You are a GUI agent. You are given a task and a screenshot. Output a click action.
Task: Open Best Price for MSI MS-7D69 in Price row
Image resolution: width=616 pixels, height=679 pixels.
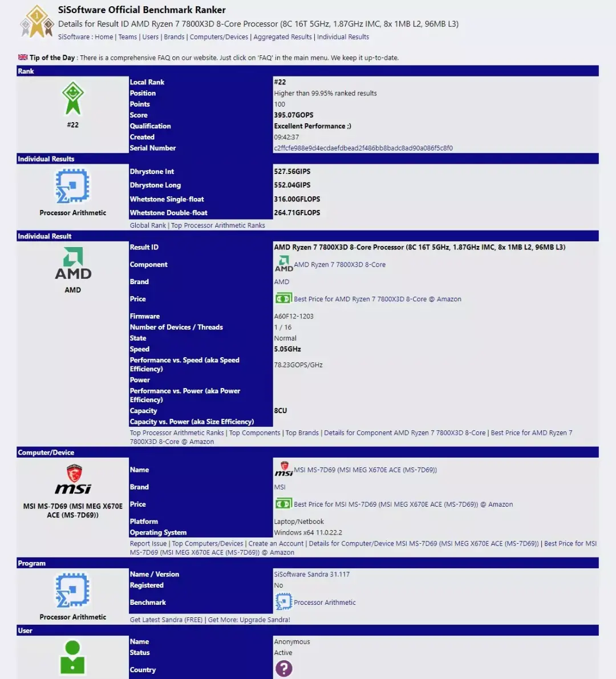403,504
